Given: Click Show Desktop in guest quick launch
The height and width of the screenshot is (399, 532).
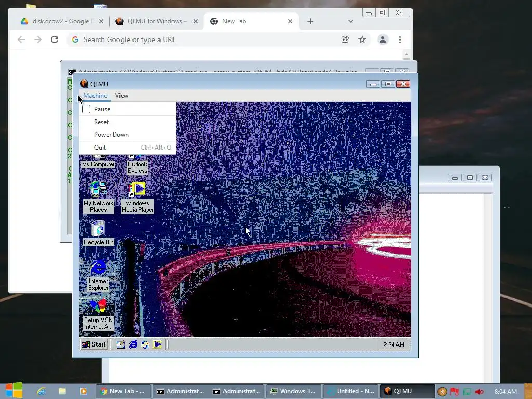Looking at the screenshot, I should 121,345.
